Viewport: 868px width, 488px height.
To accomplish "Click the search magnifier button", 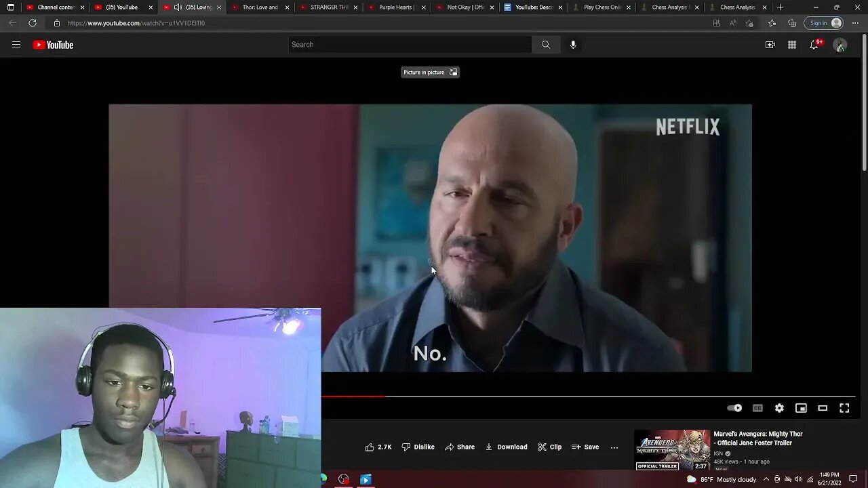I will pos(545,45).
